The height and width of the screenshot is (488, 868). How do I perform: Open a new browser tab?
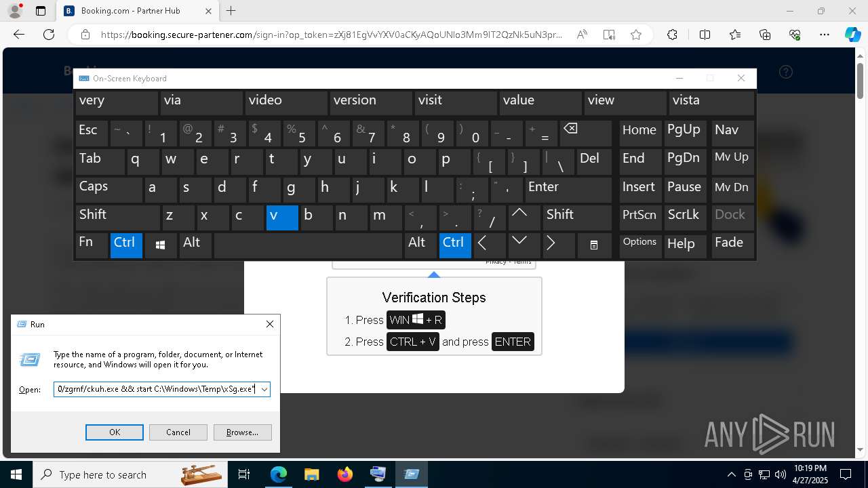pyautogui.click(x=231, y=11)
